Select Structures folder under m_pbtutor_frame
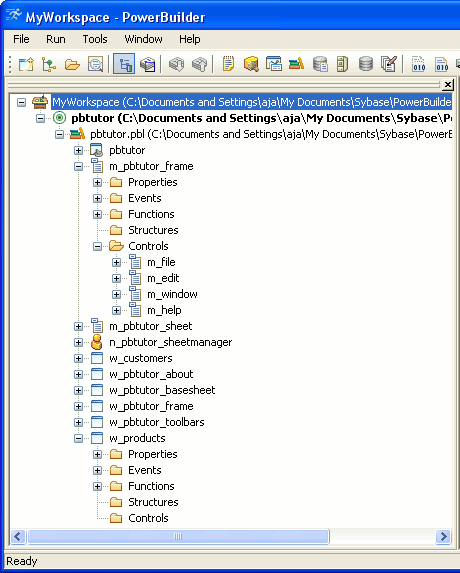 153,230
